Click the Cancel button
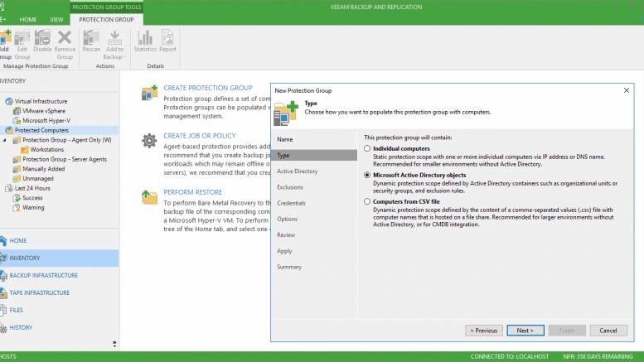 coord(608,331)
